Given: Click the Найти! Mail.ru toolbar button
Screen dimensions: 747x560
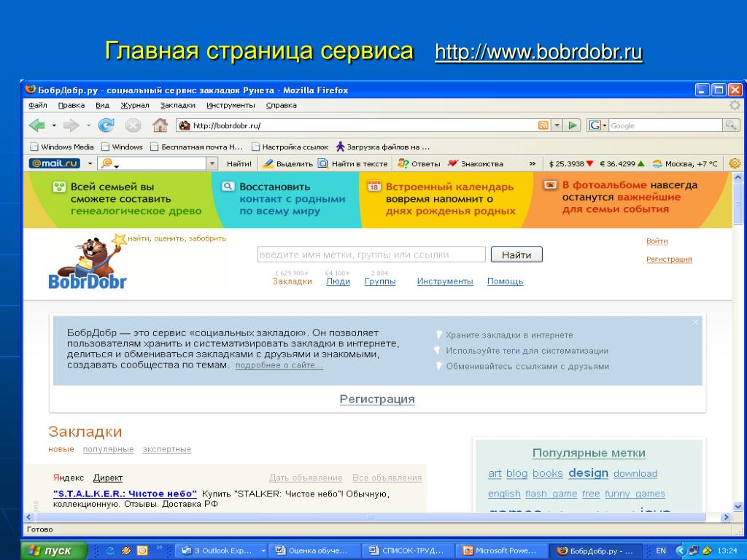Looking at the screenshot, I should coord(239,163).
